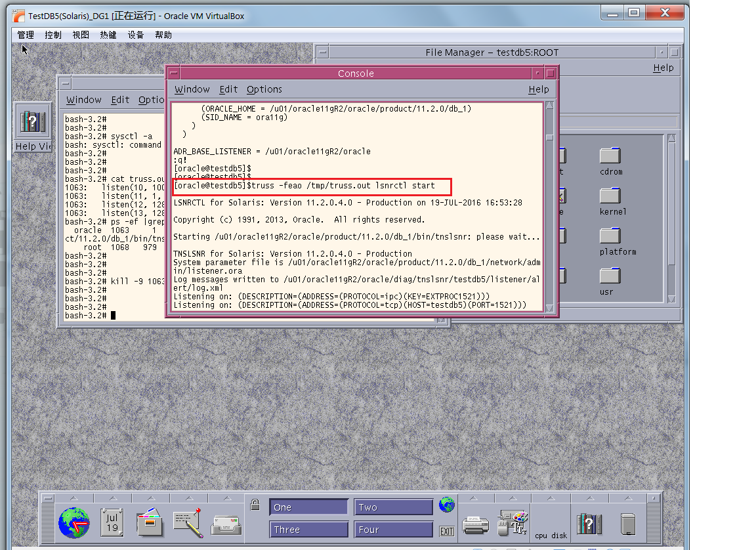The height and width of the screenshot is (550, 756).
Task: Open the usr folder in File Manager
Action: pyautogui.click(x=610, y=282)
